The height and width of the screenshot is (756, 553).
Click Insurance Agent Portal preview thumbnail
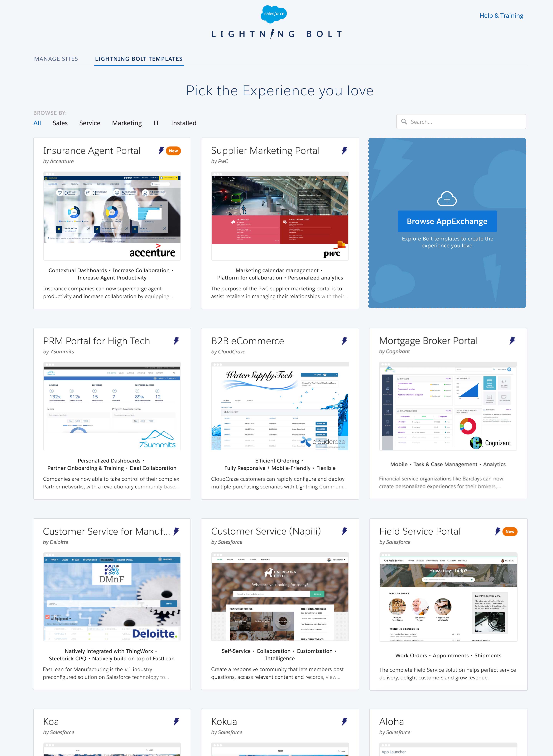pyautogui.click(x=112, y=216)
